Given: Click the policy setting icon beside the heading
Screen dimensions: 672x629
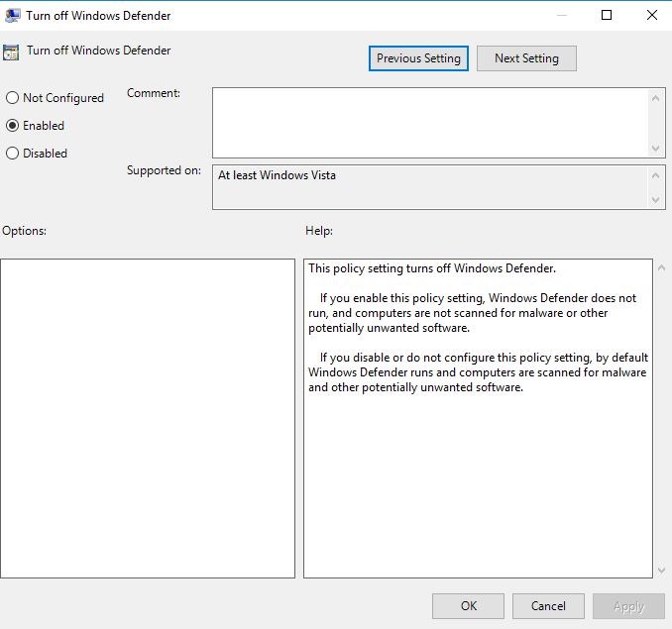Looking at the screenshot, I should pos(11,52).
